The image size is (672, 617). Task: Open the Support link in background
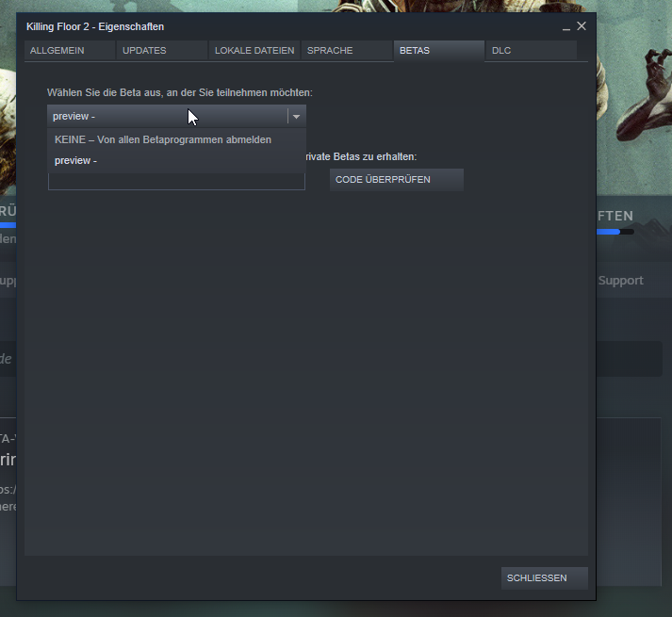(x=621, y=281)
